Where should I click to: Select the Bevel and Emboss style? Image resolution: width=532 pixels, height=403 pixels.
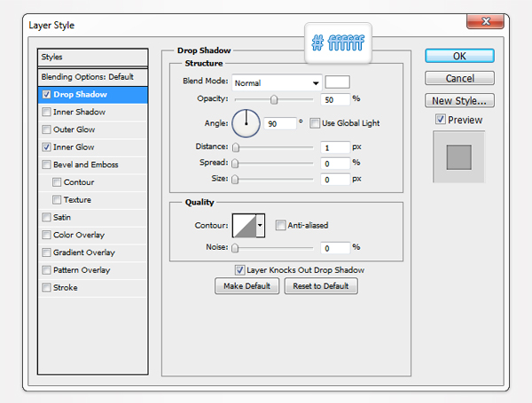[x=84, y=165]
